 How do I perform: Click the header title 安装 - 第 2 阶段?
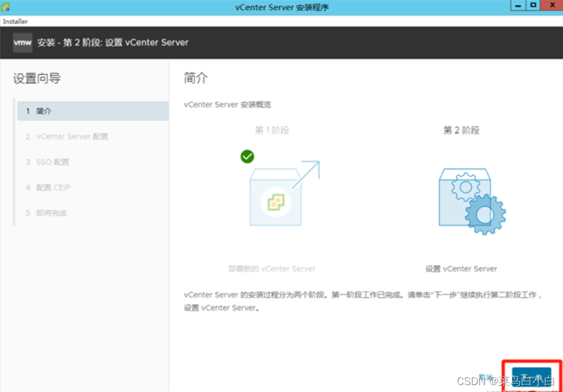click(112, 43)
